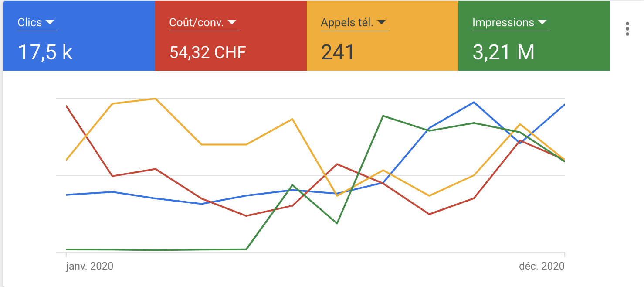
Task: Open the three-dot more options menu
Action: point(627,28)
